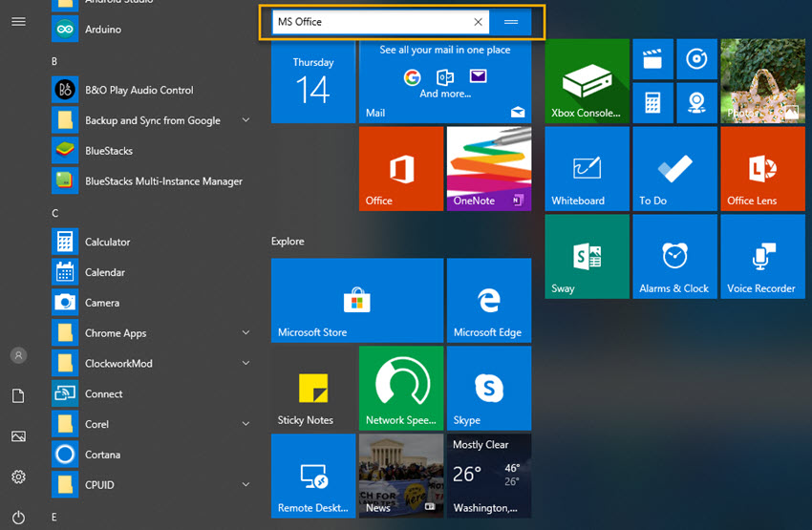Expand Backup and Sync from Google folder
This screenshot has height=530, width=812.
tap(246, 120)
